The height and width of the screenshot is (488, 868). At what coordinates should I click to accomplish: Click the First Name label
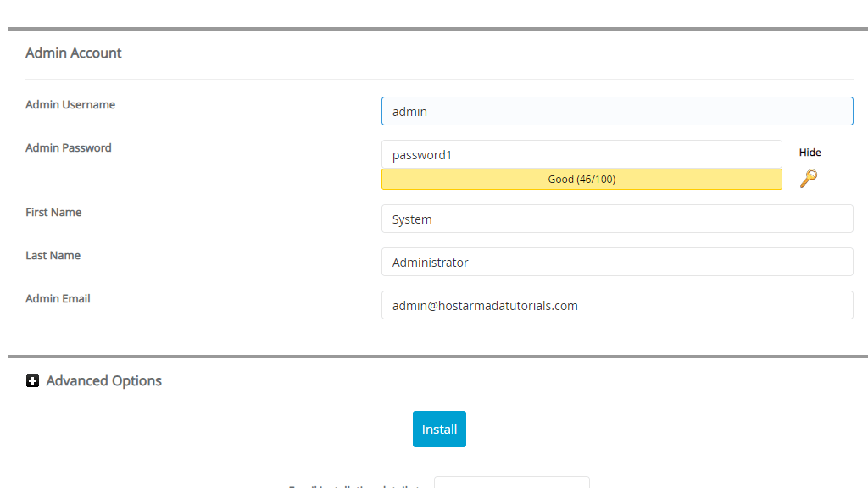(53, 213)
